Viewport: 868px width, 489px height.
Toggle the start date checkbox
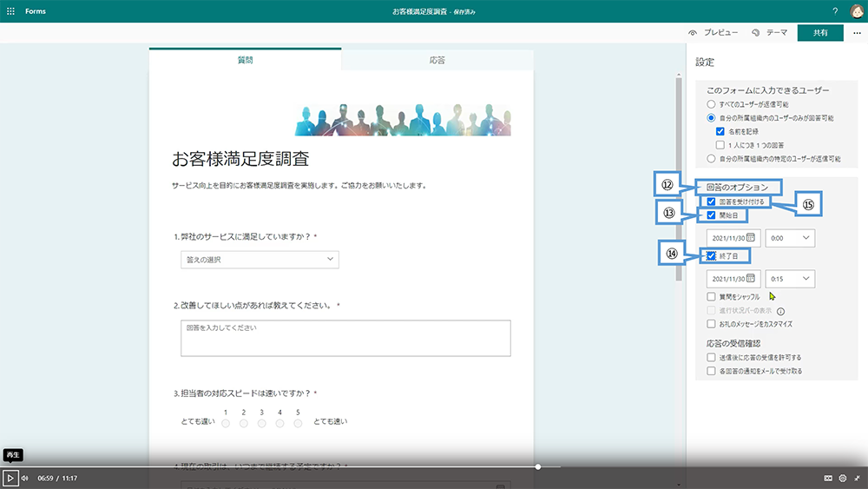pos(711,215)
